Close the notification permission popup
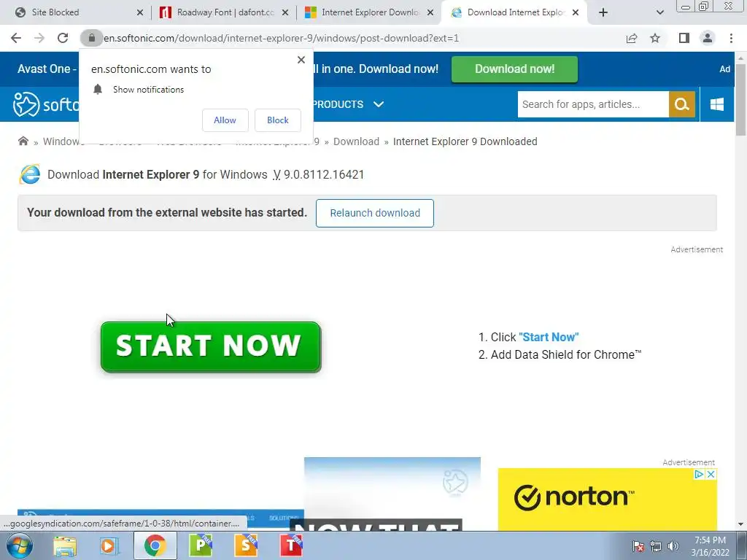 pyautogui.click(x=301, y=60)
